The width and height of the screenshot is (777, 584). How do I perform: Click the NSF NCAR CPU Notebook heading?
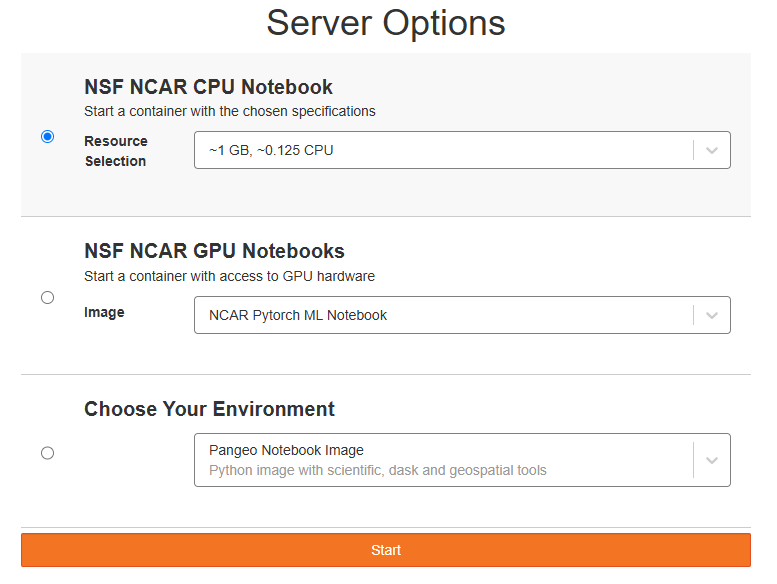[208, 87]
